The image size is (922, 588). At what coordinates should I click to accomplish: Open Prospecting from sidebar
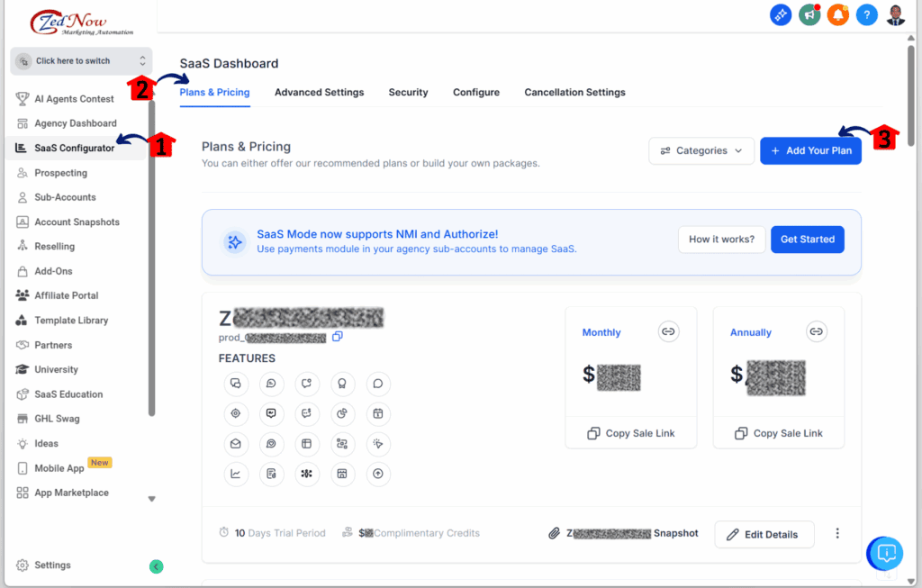coord(60,173)
